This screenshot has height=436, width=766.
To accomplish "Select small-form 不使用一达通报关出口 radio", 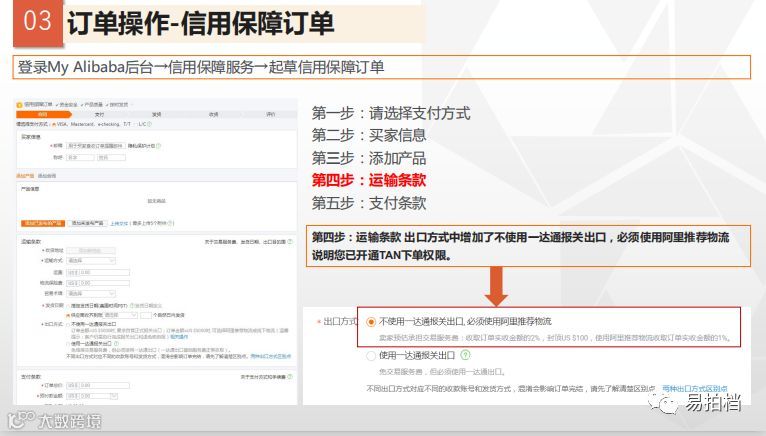I will [x=68, y=325].
